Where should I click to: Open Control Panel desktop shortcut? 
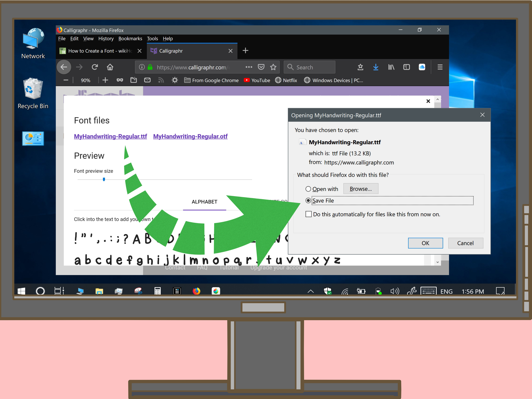click(x=33, y=138)
